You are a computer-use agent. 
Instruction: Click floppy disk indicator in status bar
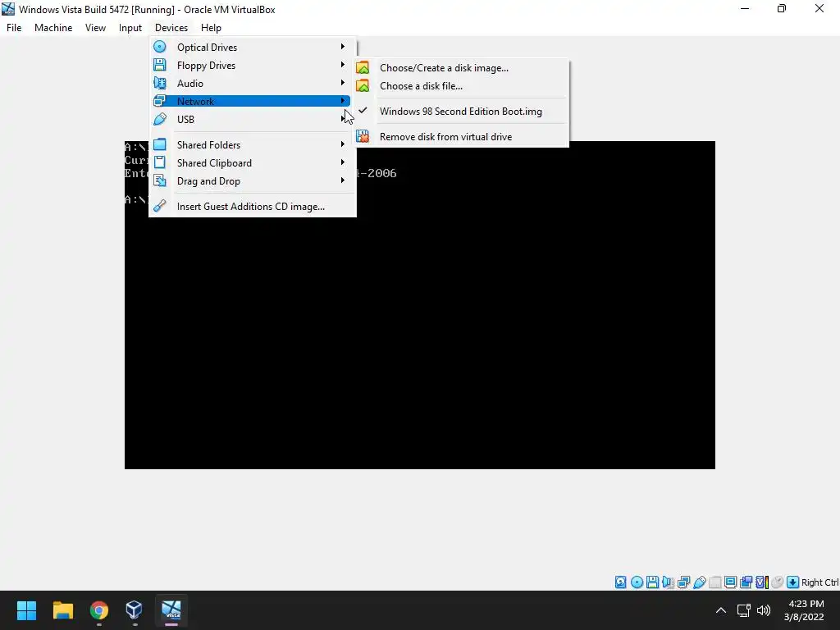coord(652,582)
